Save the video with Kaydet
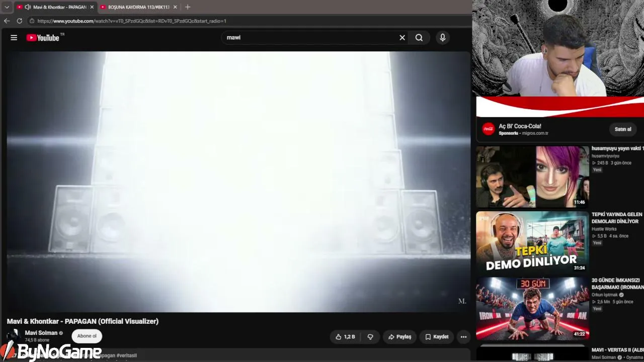This screenshot has height=362, width=644. pos(437,337)
